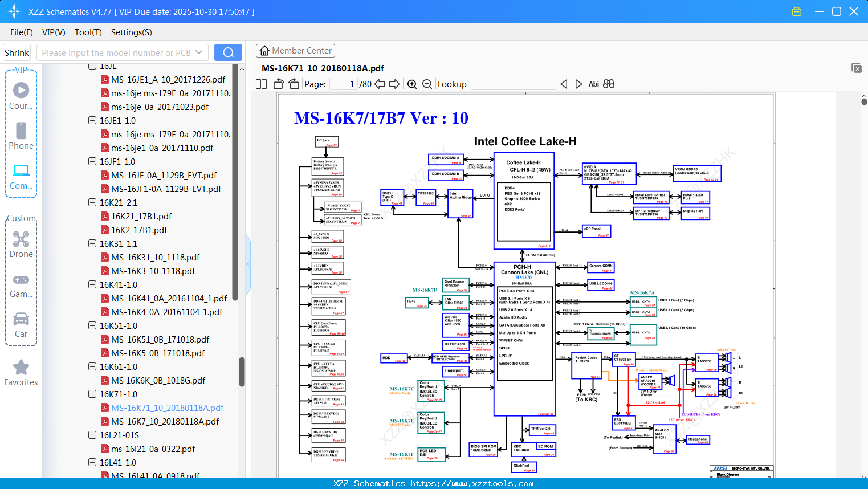Open MS-16JF1-0A_1129B_EVT.pdf
Screen dimensions: 868x489
coord(166,189)
